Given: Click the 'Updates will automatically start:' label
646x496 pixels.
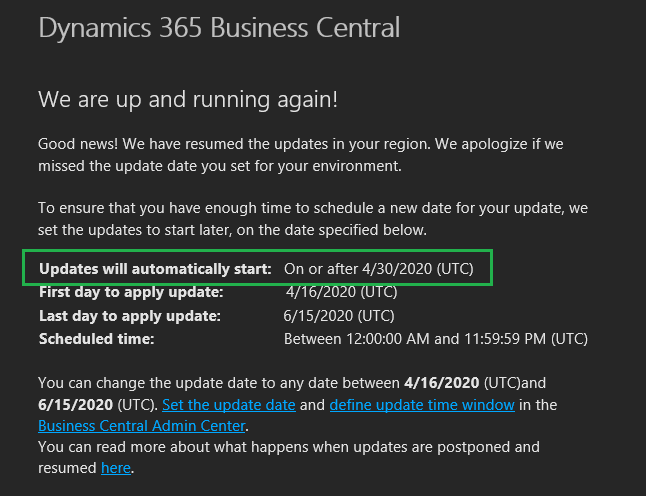Looking at the screenshot, I should click(155, 269).
